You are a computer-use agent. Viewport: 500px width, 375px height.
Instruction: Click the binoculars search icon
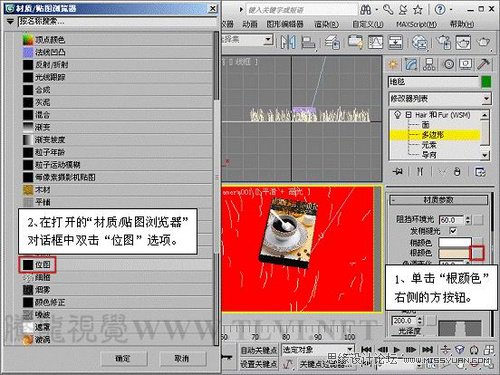click(x=366, y=10)
